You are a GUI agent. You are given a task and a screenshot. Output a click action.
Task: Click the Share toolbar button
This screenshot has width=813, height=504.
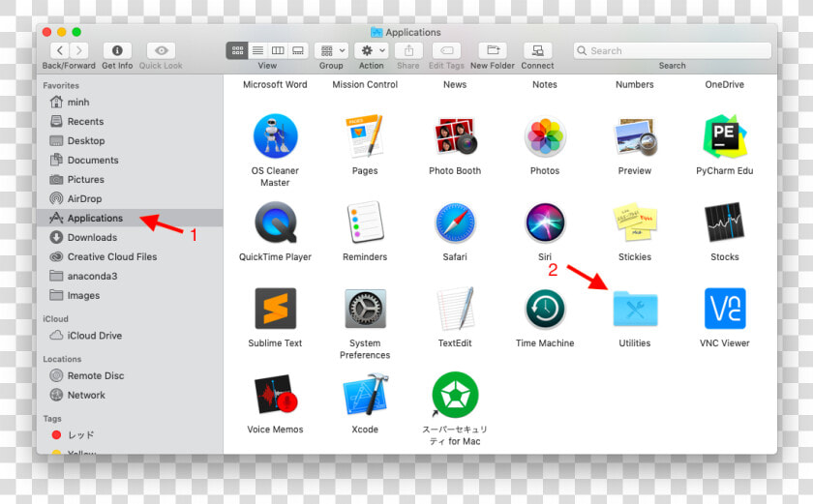408,50
